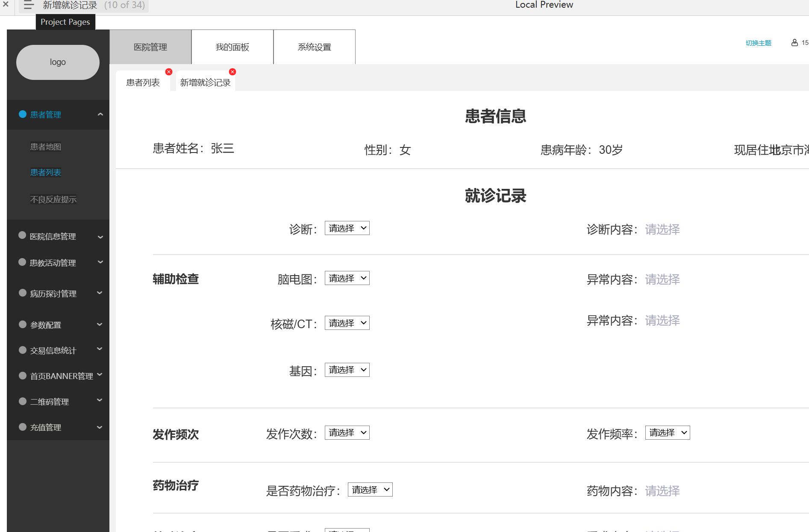Click the 发作频次 section label
This screenshot has width=809, height=532.
tap(176, 435)
